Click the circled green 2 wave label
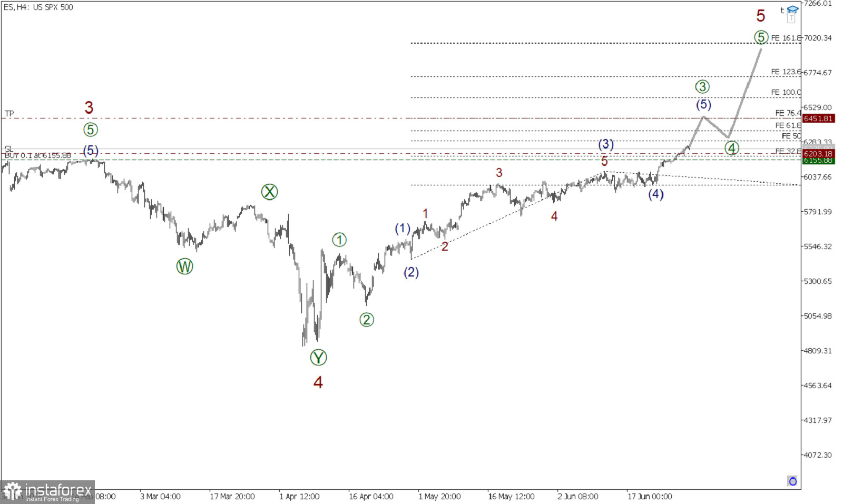The image size is (843, 504). coord(367,320)
